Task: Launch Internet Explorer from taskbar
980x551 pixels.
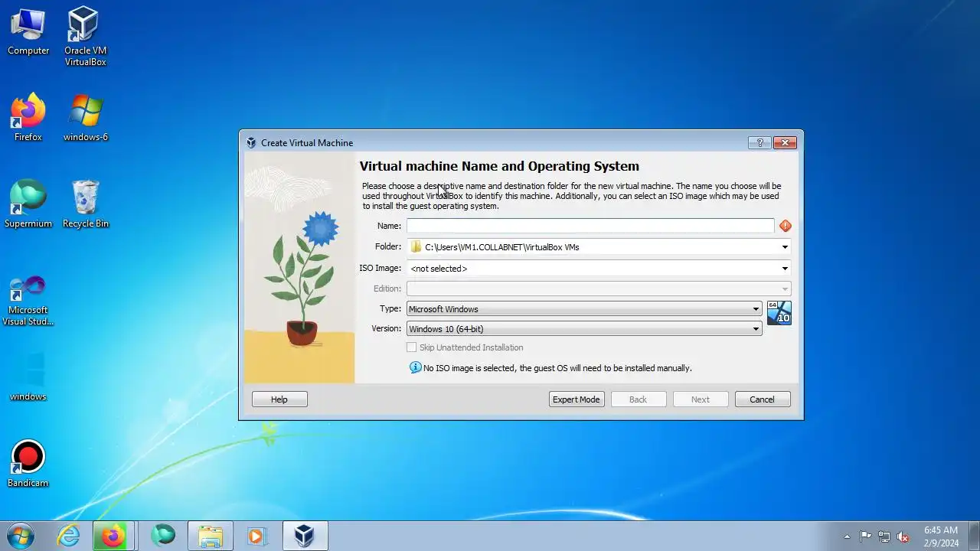Action: coord(69,536)
